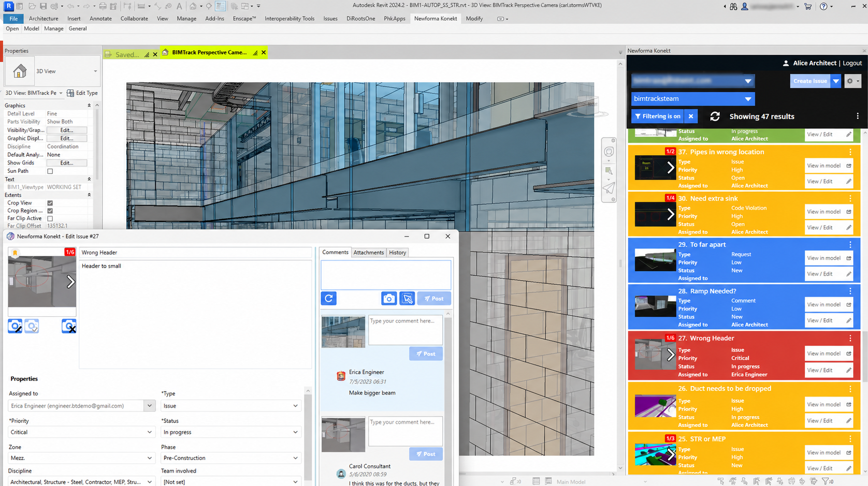Close the BIMTrack Perspective Camera view tab
Viewport: 868px width, 486px height.
click(264, 52)
